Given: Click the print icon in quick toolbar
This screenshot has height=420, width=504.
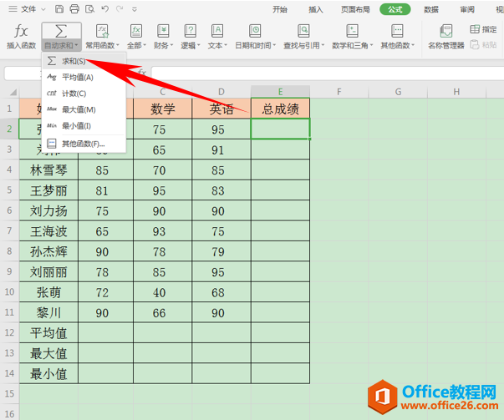Looking at the screenshot, I should click(74, 9).
